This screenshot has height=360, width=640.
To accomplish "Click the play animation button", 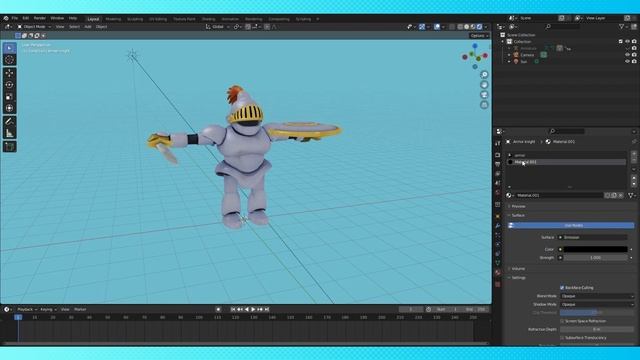I will click(x=253, y=310).
